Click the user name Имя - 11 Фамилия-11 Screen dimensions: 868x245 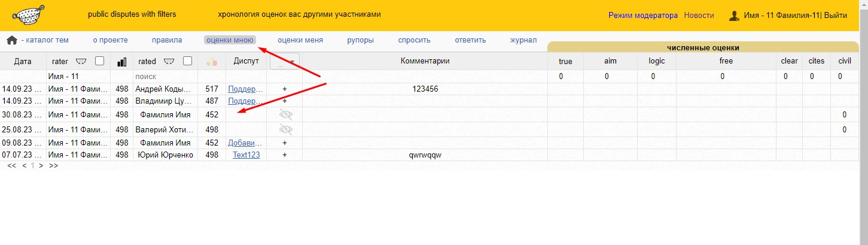tap(781, 15)
